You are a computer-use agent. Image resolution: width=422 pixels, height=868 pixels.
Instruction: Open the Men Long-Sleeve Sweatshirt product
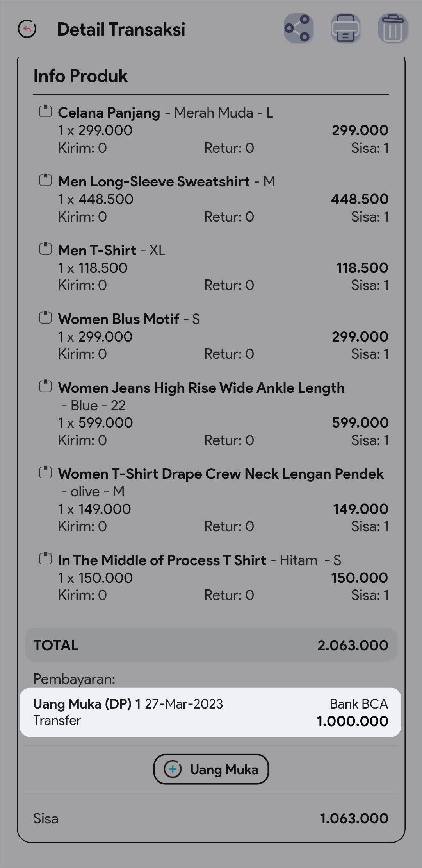[154, 182]
